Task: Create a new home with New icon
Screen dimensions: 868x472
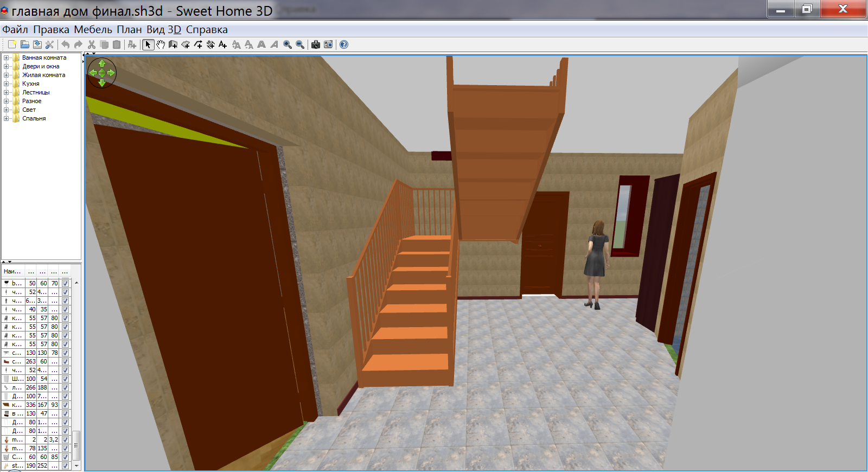Action: coord(12,44)
